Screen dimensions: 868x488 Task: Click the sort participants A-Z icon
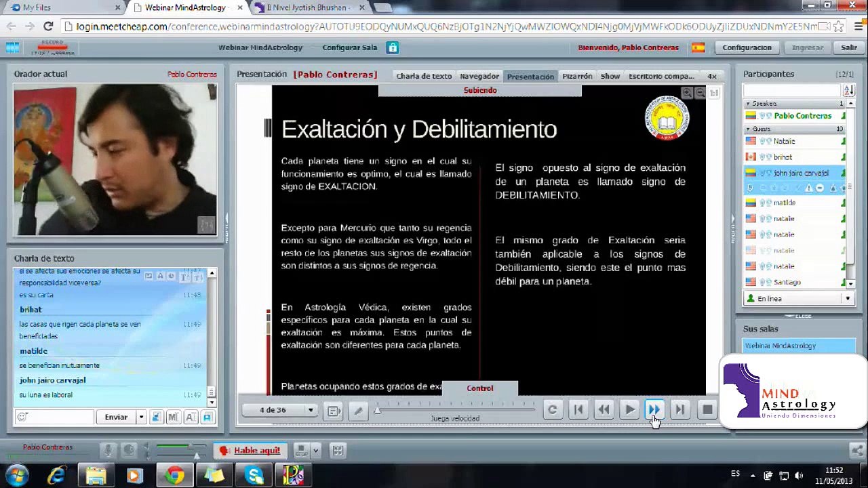[849, 90]
